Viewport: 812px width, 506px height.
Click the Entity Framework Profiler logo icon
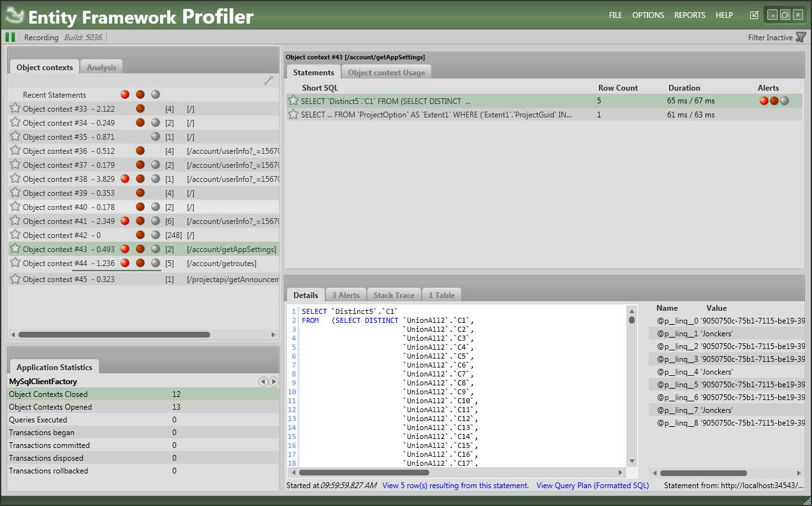coord(15,15)
